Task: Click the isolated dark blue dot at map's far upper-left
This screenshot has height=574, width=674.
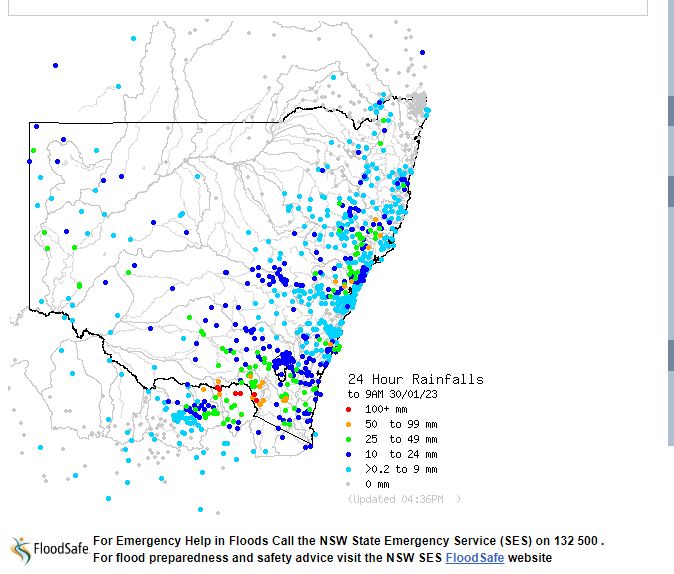Action: 55,66
